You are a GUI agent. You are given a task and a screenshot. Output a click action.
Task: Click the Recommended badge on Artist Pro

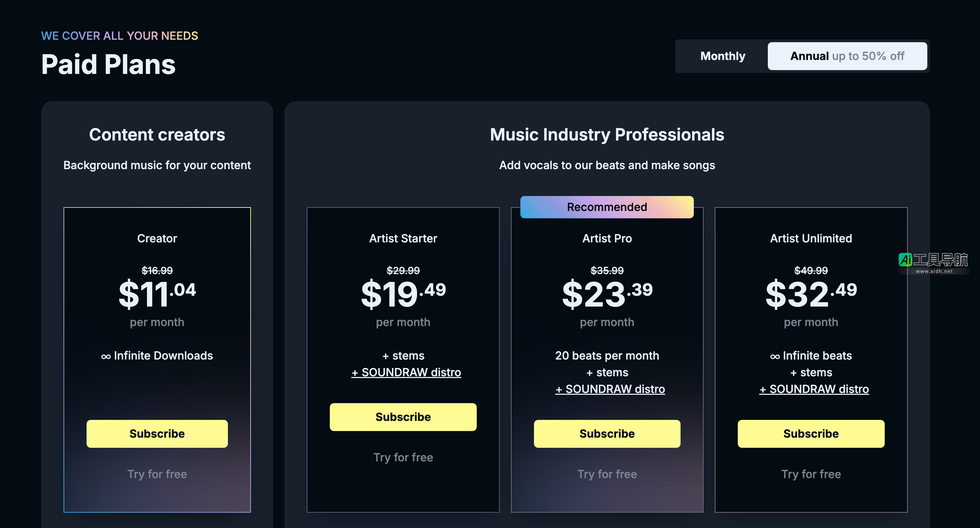pyautogui.click(x=607, y=207)
